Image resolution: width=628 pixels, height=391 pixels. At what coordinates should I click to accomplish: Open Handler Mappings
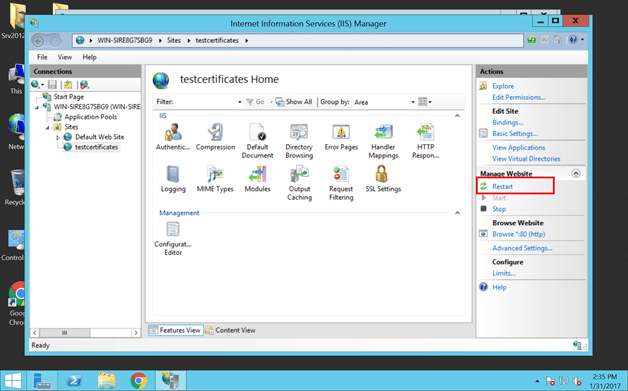pos(383,141)
